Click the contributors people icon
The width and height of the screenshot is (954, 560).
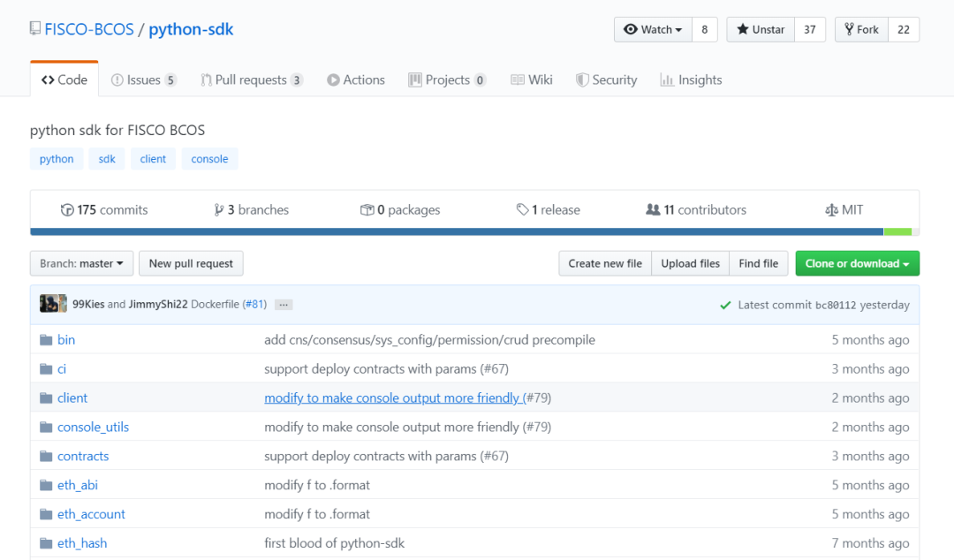tap(653, 210)
